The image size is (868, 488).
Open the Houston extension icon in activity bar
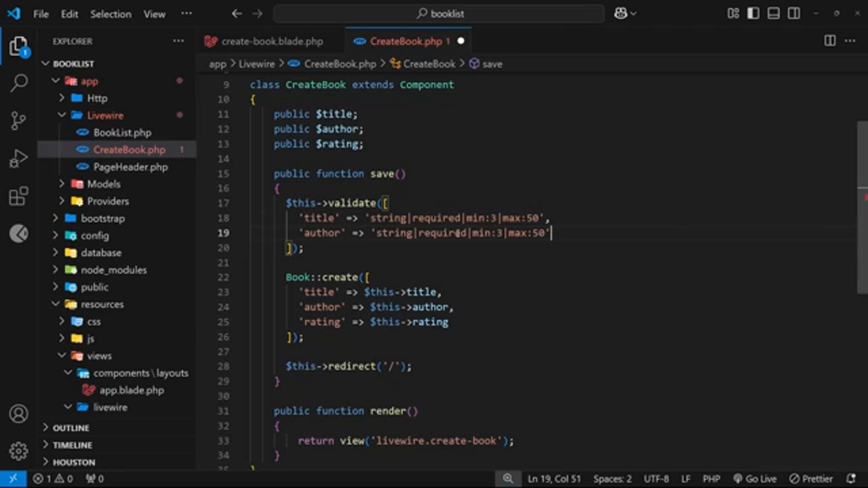[x=19, y=233]
